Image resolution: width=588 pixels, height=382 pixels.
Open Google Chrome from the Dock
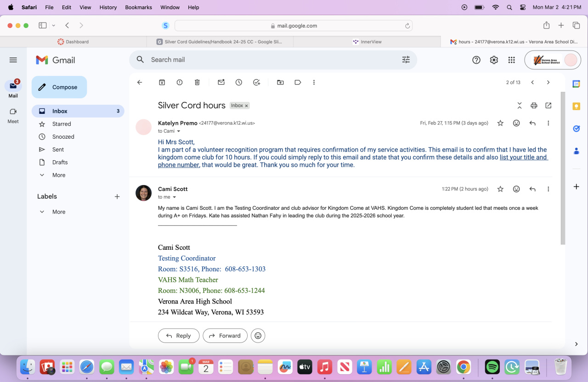464,367
